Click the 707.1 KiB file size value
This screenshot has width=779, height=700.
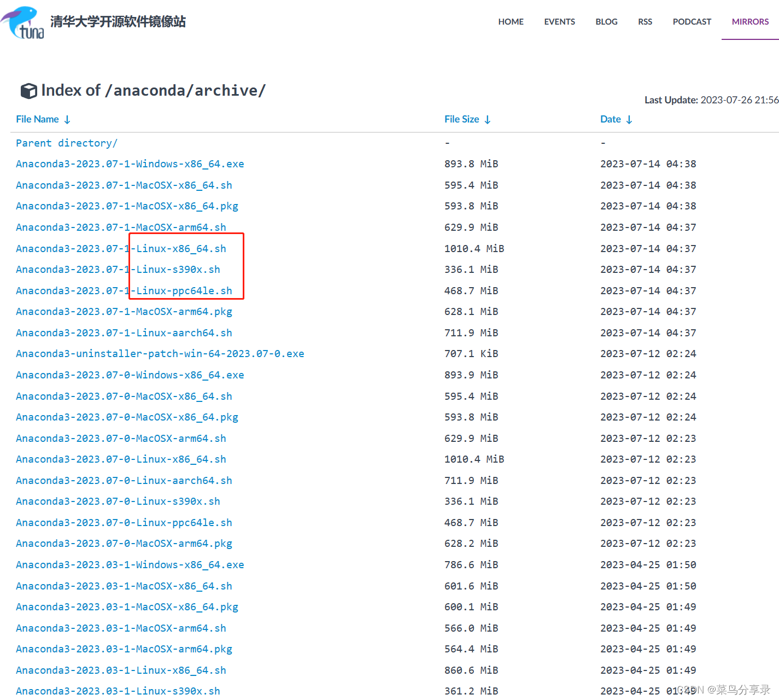[x=471, y=354]
